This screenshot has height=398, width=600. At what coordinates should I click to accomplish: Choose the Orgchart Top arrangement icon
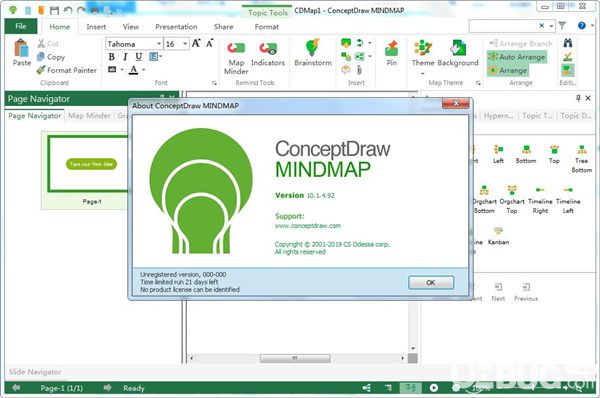(512, 190)
